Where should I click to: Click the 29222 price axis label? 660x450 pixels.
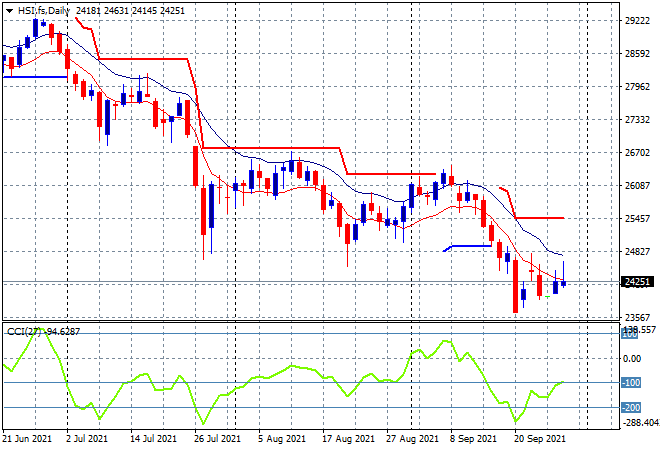(x=637, y=21)
